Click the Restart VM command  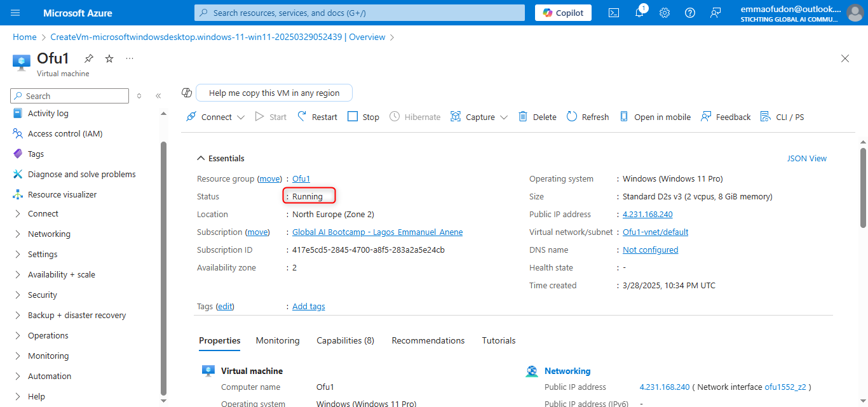pos(316,117)
